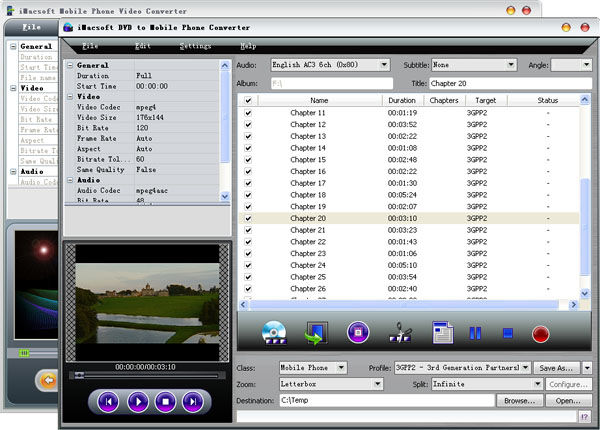
Task: Click the purple round snapshot button in toolbar
Action: point(358,332)
